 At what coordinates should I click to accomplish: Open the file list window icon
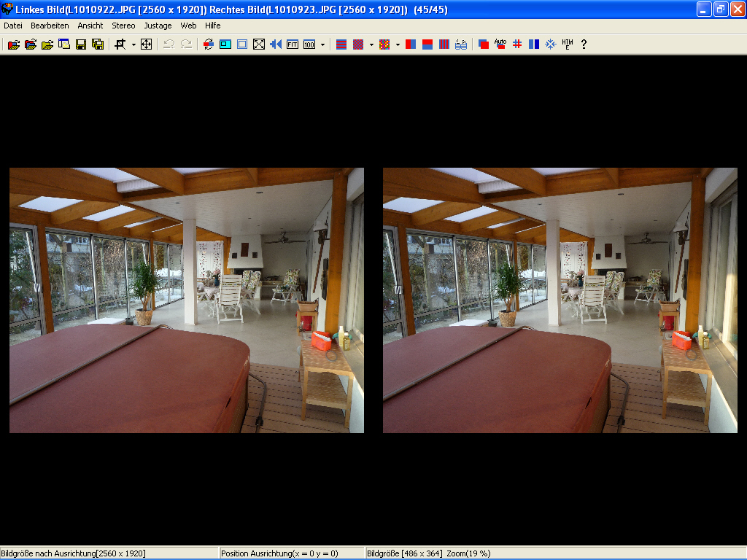pos(64,44)
